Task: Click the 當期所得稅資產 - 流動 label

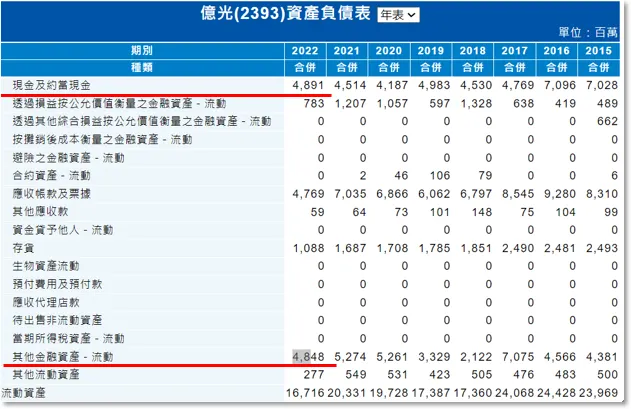Action: [x=68, y=339]
